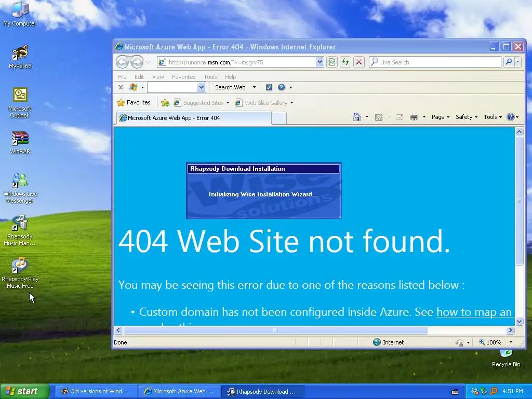Click the Messenger tray icon with red x
This screenshot has height=399, width=532.
coord(475,392)
